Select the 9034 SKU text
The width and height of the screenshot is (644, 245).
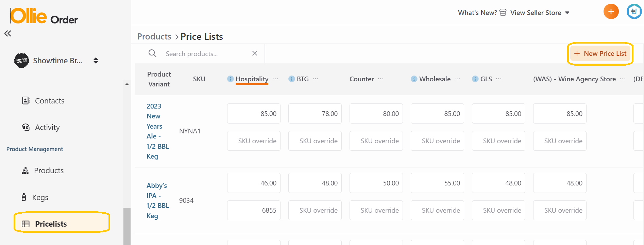pyautogui.click(x=186, y=200)
